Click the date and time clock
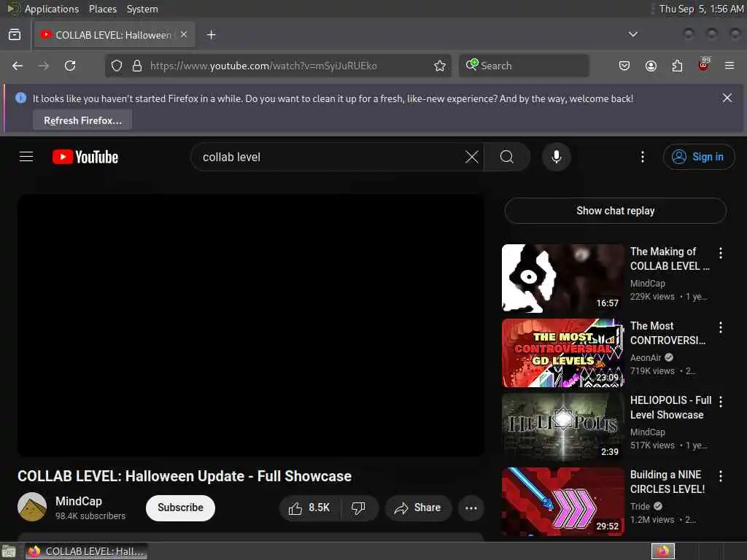Viewport: 747px width, 560px height. click(x=701, y=9)
